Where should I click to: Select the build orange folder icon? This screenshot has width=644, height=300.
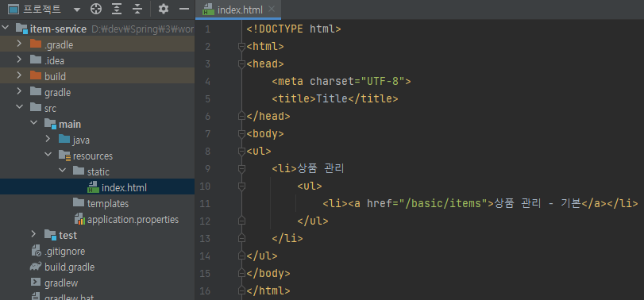point(37,76)
